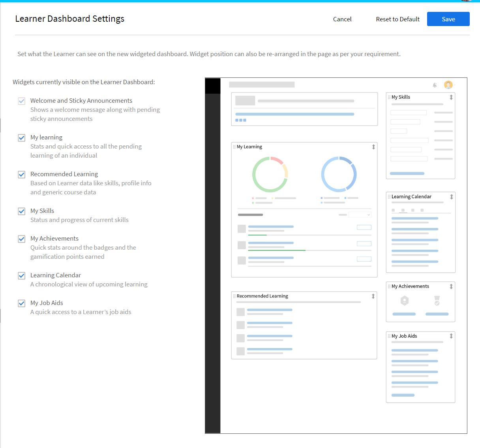
Task: Click the resize arrow on My Skills widget
Action: click(451, 97)
